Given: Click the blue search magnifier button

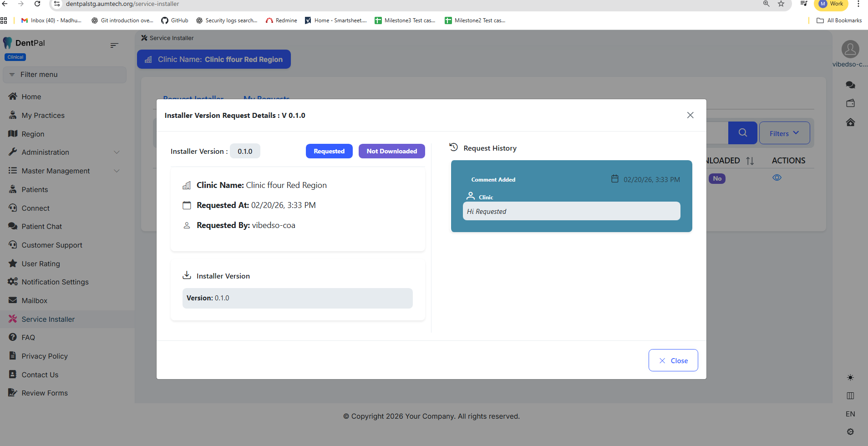Looking at the screenshot, I should 742,133.
